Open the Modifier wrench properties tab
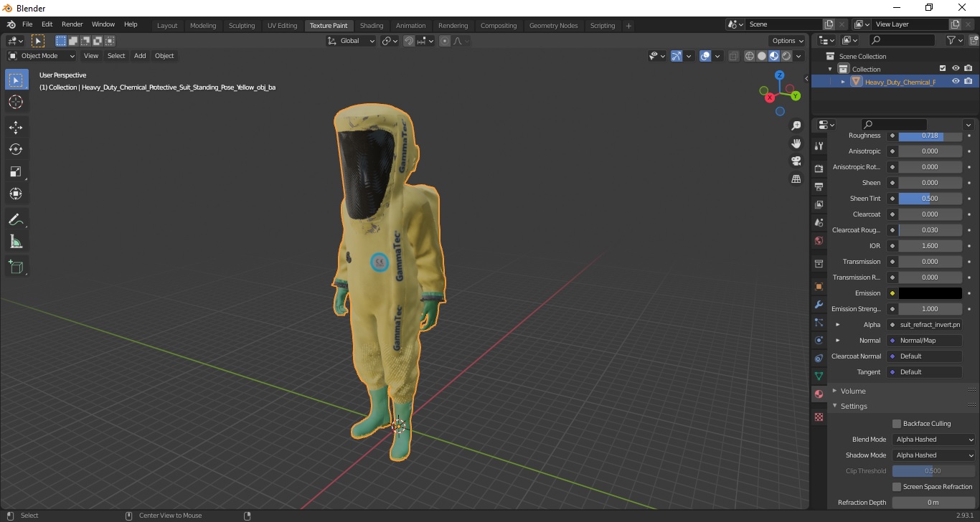Image resolution: width=980 pixels, height=522 pixels. click(819, 304)
